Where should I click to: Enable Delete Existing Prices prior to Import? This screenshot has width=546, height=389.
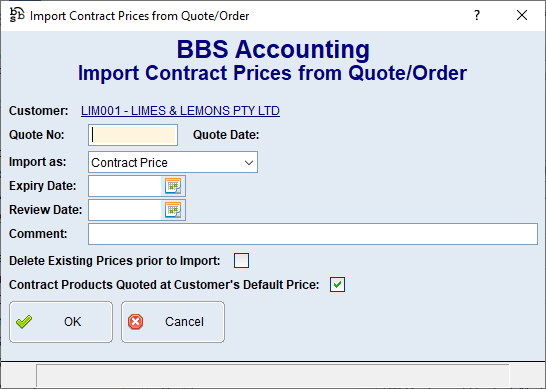[x=241, y=260]
